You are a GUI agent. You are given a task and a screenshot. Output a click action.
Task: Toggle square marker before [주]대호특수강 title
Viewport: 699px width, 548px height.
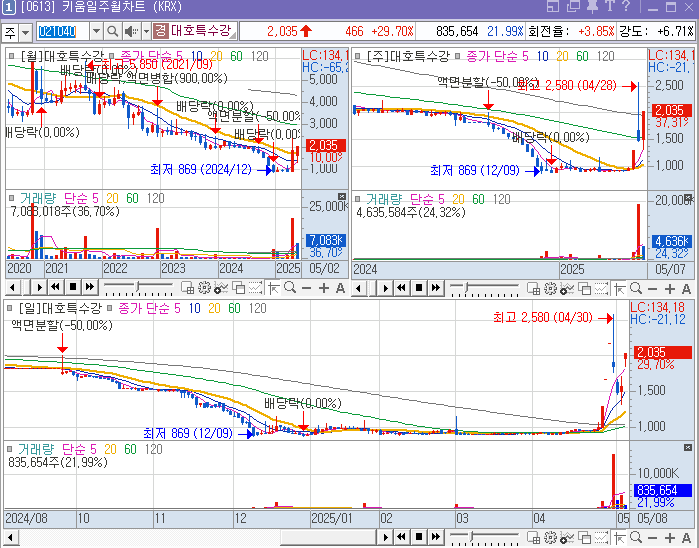click(358, 57)
